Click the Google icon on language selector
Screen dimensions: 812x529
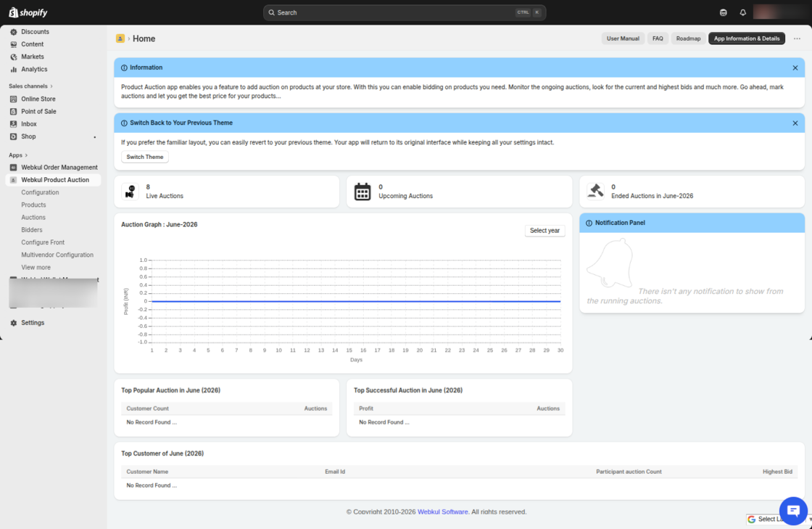[x=751, y=519]
